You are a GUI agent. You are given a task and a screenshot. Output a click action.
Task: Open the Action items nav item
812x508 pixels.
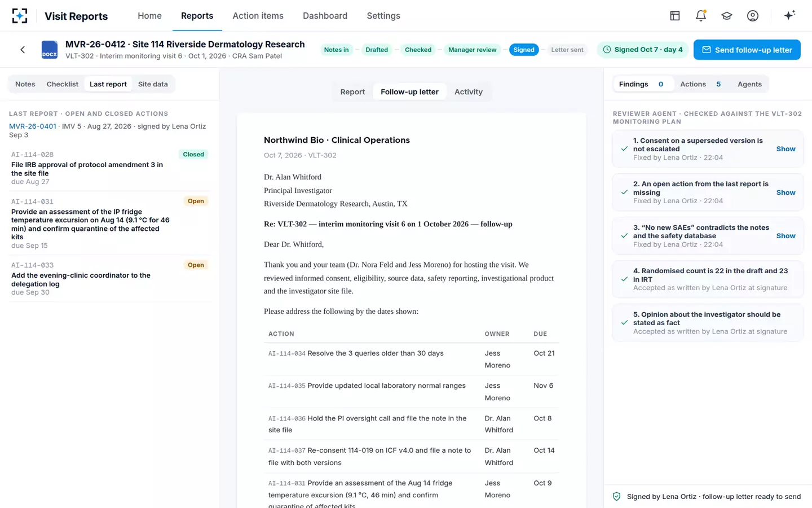pyautogui.click(x=258, y=16)
